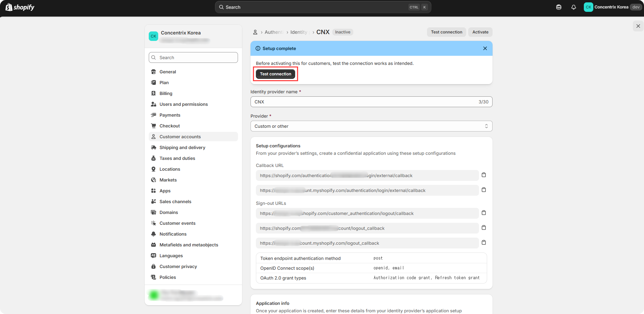Viewport: 644px width, 314px height.
Task: Open Users and permissions
Action: tap(193, 104)
